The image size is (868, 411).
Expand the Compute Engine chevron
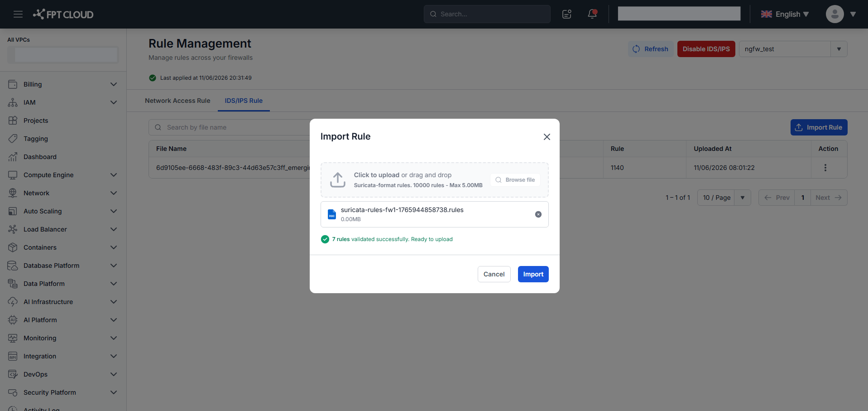coord(114,175)
